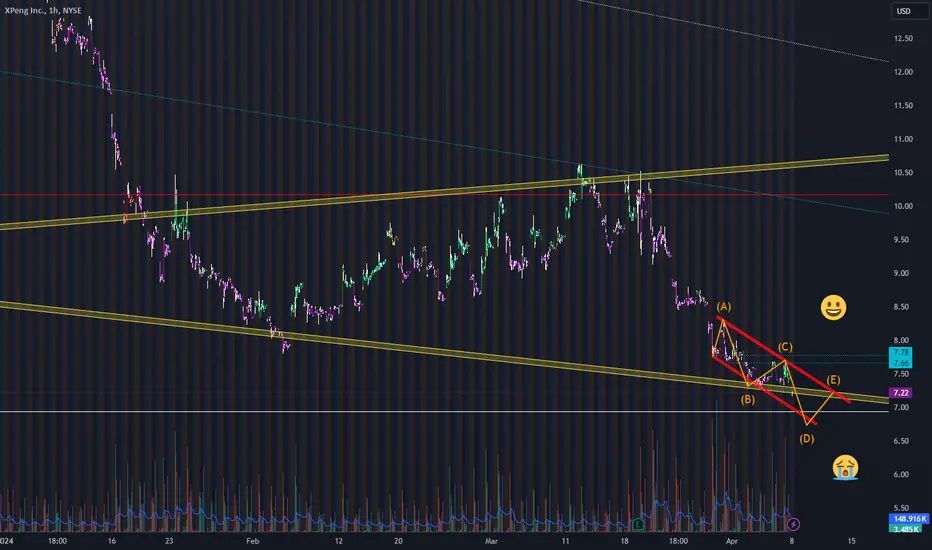Click the green 3.485K volume label
This screenshot has height=550, width=932.
905,529
